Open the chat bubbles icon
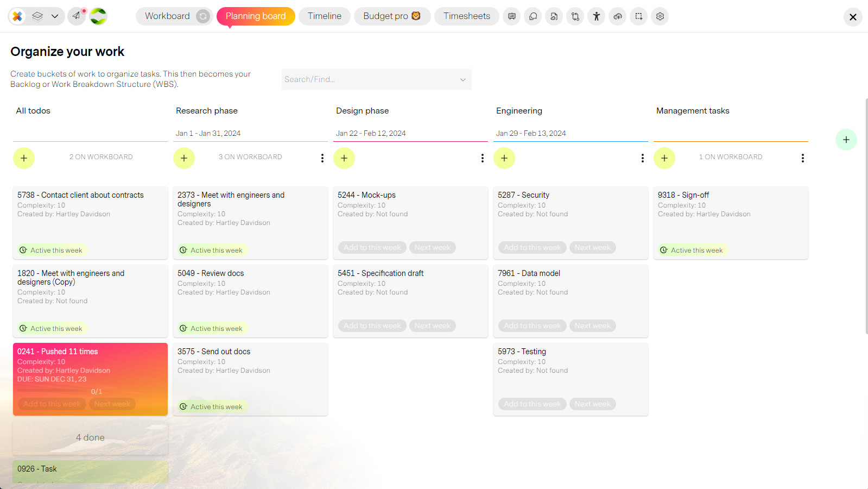868x489 pixels. (533, 16)
